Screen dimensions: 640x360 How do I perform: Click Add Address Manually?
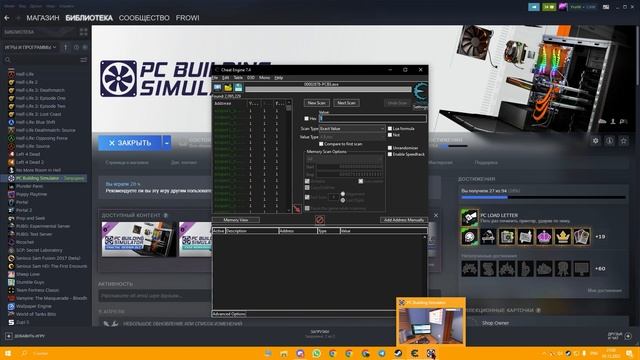[x=404, y=220]
